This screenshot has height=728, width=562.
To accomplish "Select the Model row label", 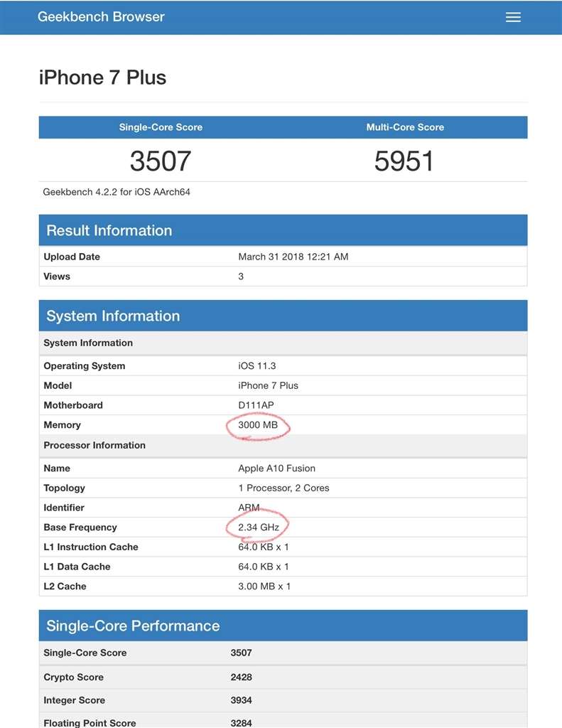I will coord(58,385).
